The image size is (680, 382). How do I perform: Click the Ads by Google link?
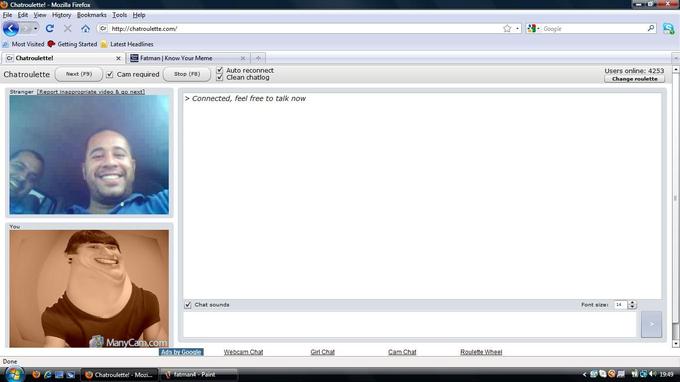tap(181, 352)
